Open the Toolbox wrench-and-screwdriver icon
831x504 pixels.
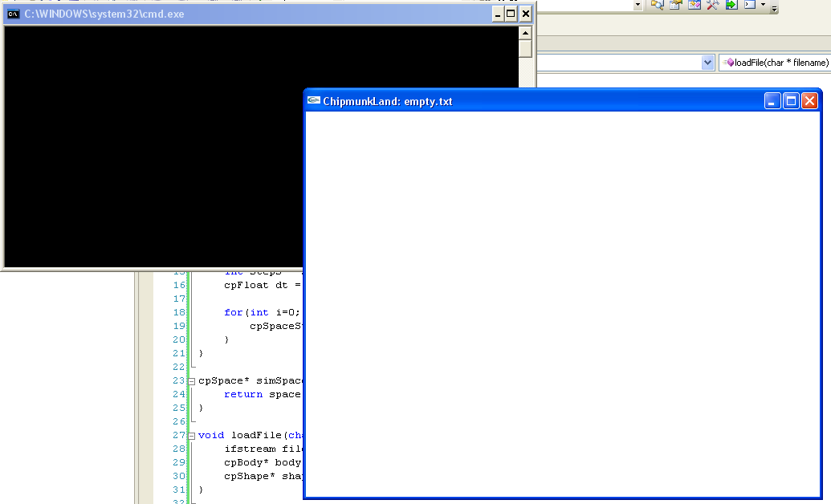pos(713,5)
